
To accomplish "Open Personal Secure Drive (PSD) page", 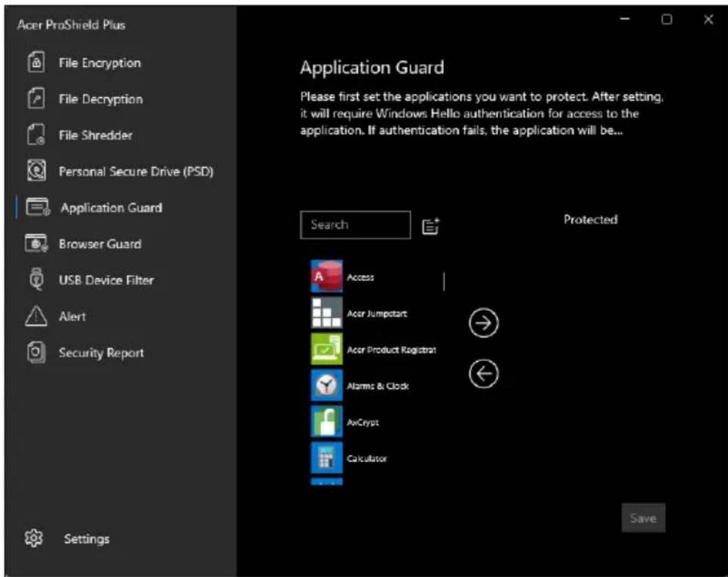I will 136,171.
